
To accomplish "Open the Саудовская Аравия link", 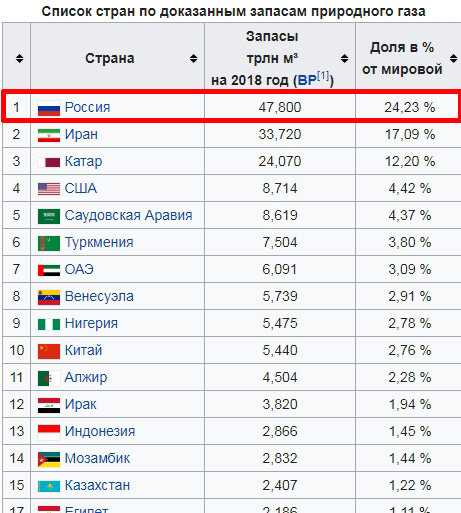I will tap(128, 215).
